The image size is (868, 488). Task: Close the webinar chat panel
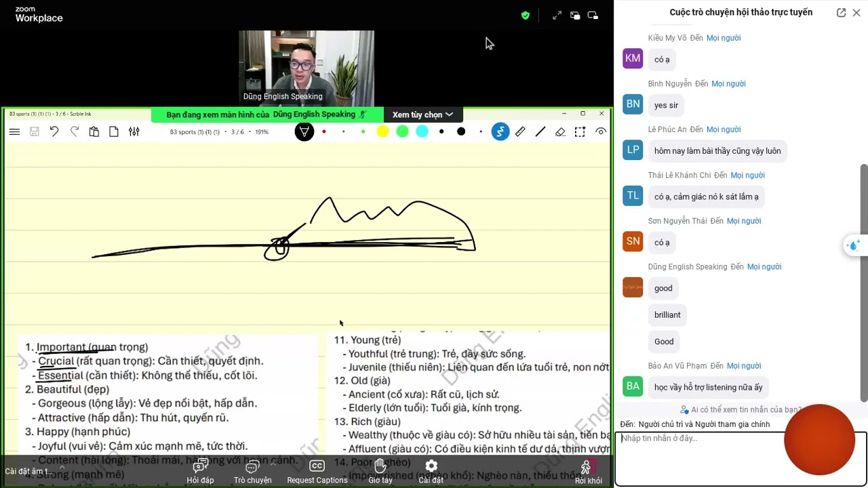coord(856,12)
